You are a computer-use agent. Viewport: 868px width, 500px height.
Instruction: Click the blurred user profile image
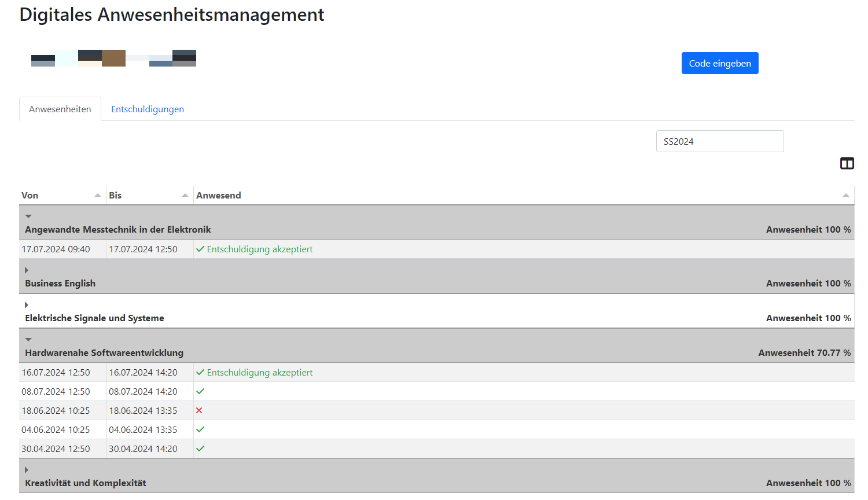click(113, 58)
